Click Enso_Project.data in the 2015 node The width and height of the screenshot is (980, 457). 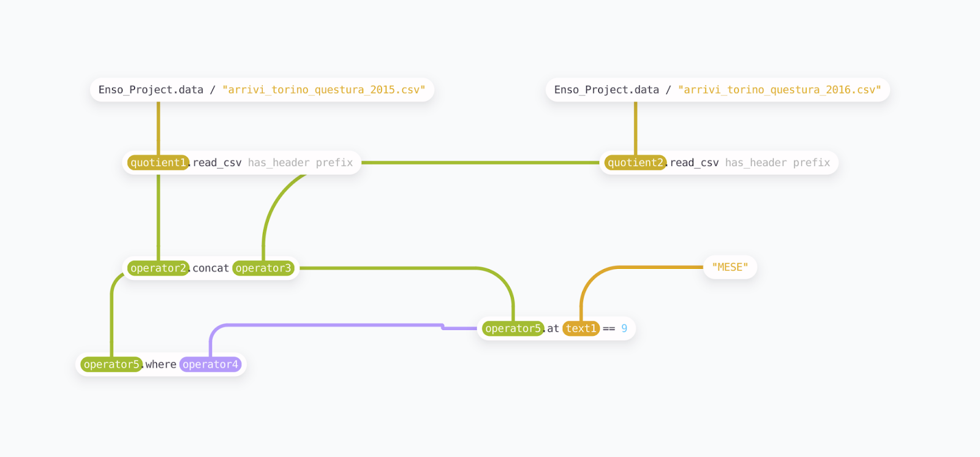tap(151, 90)
